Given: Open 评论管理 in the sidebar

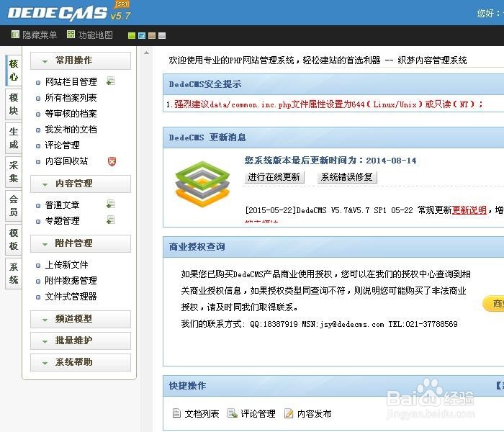Looking at the screenshot, I should tap(62, 145).
